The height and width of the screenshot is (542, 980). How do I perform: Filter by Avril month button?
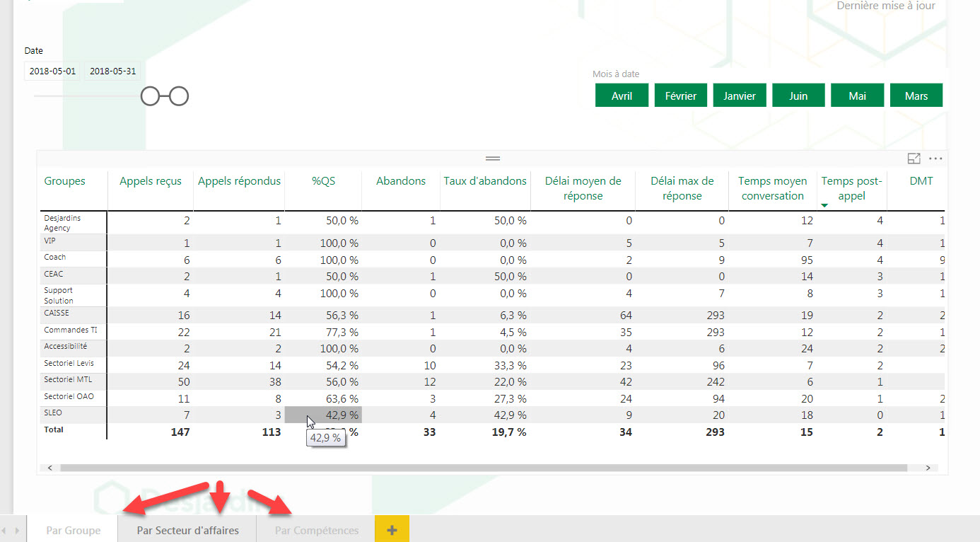622,96
